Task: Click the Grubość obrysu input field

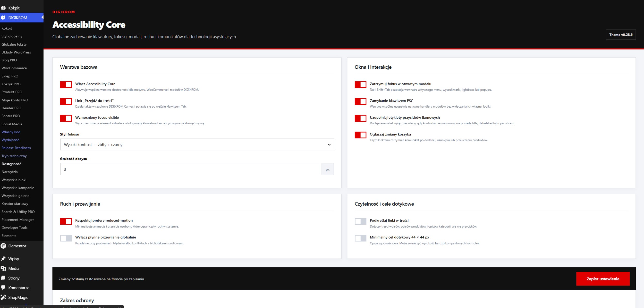Action: (191, 169)
